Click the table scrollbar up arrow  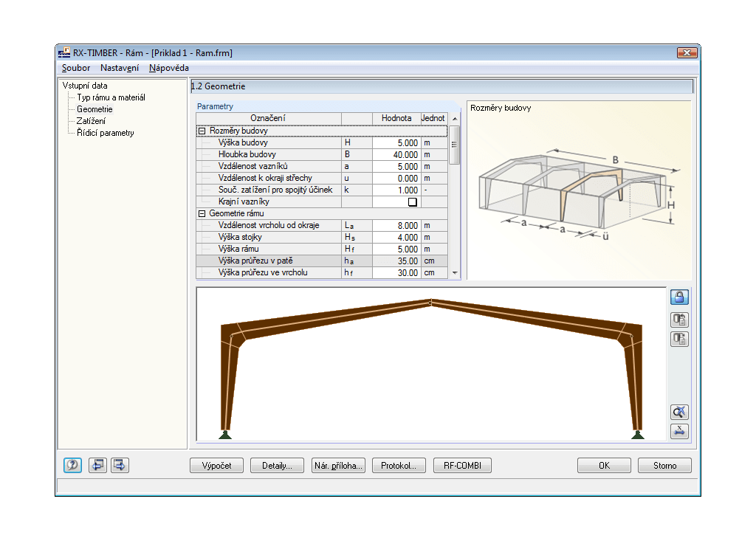click(x=455, y=119)
